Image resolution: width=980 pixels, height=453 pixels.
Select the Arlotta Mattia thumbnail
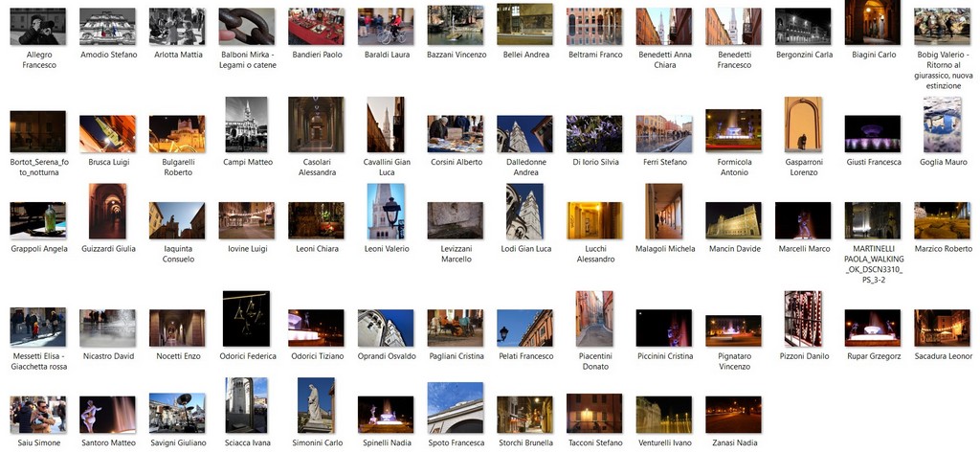tap(177, 26)
